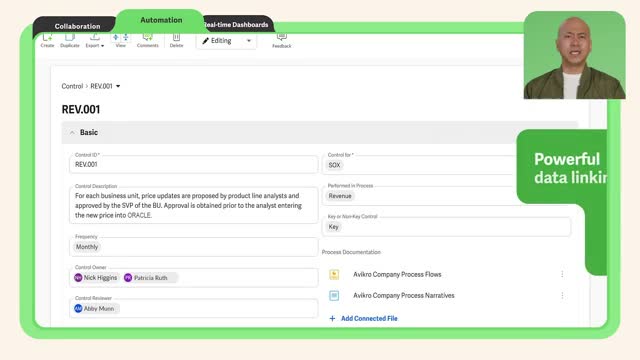Select the Monthly frequency tag
Image resolution: width=640 pixels, height=360 pixels.
coord(87,247)
